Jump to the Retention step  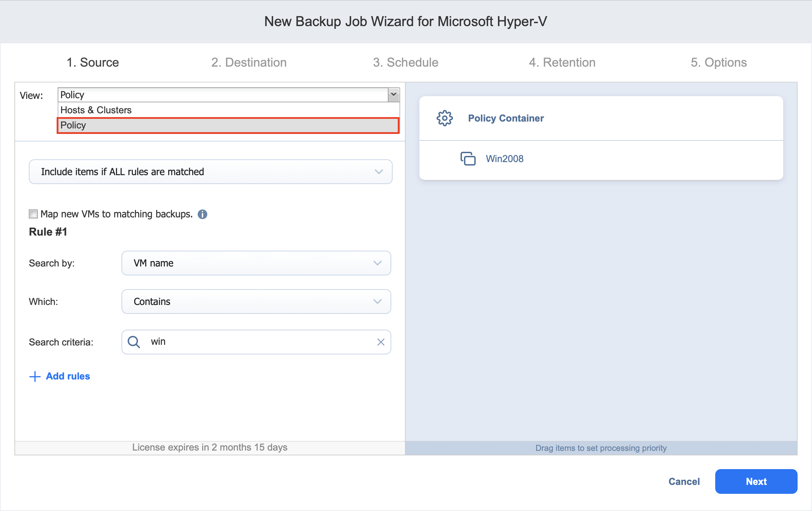pyautogui.click(x=562, y=63)
